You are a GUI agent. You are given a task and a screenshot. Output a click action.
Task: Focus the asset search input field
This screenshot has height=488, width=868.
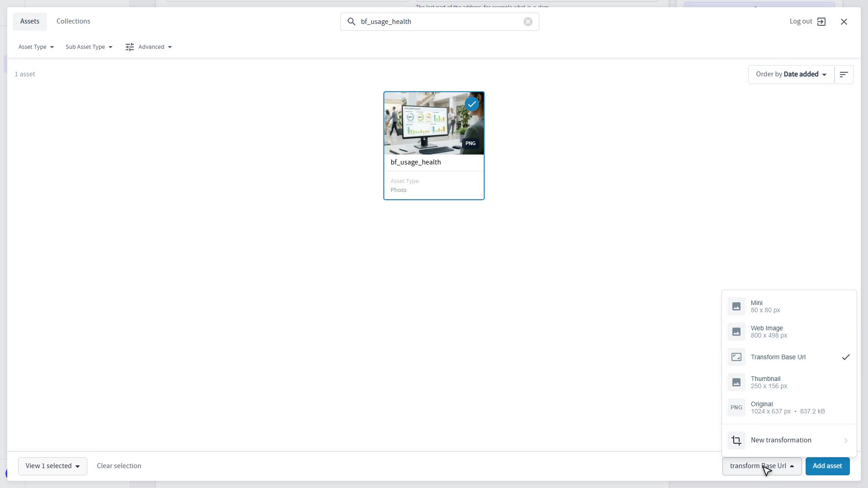(439, 22)
